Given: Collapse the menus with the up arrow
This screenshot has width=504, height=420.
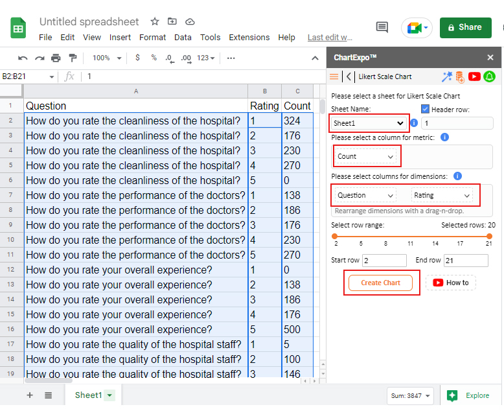Looking at the screenshot, I should pos(315,58).
